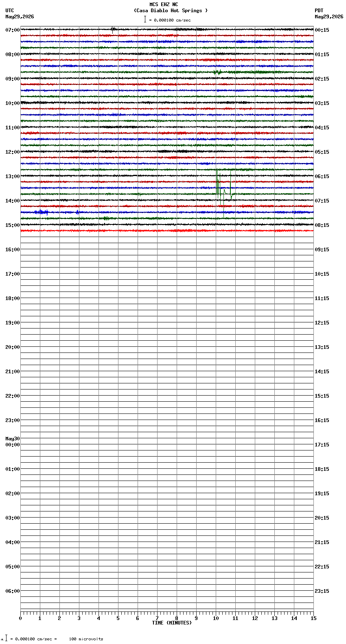The width and height of the screenshot is (346, 644).
Task: Click the 01:15 PDT time label
Action: tap(322, 54)
